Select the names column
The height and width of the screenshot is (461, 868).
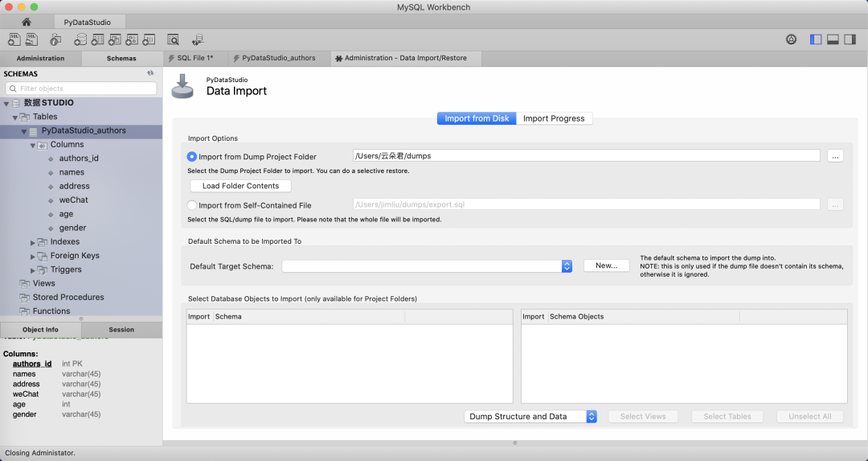pyautogui.click(x=72, y=172)
